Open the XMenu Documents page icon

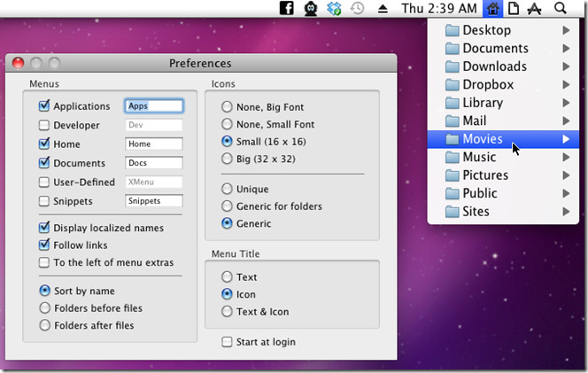point(514,8)
